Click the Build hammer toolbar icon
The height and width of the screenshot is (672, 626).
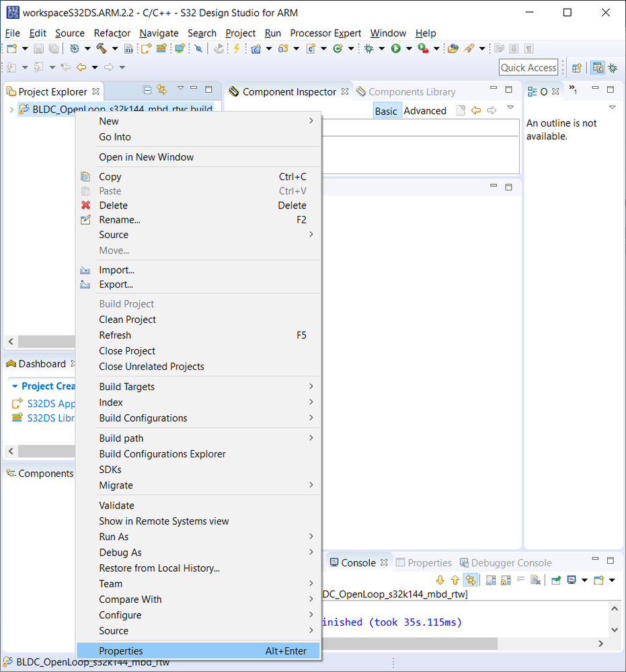click(102, 48)
